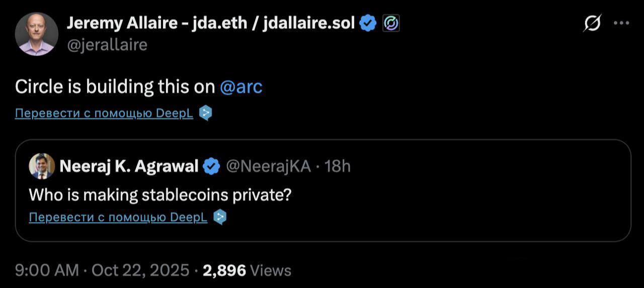Image resolution: width=644 pixels, height=288 pixels.
Task: Open the three-dot more options menu
Action: pos(622,24)
